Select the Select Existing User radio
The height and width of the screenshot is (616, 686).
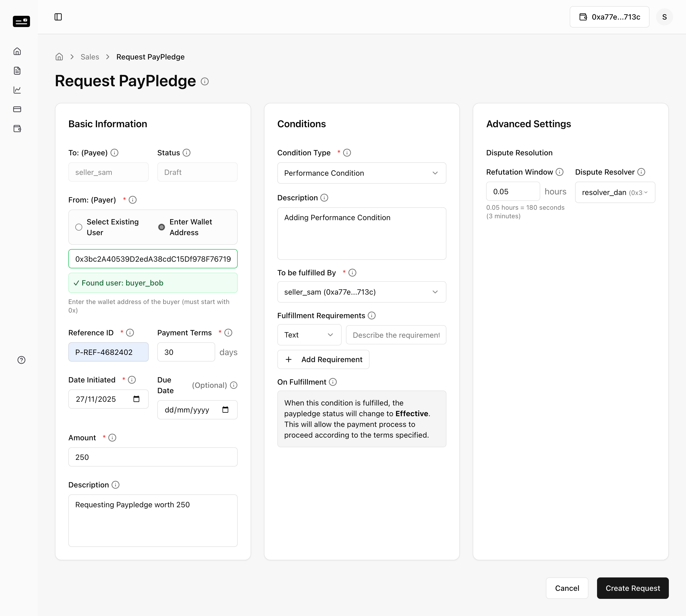click(79, 227)
